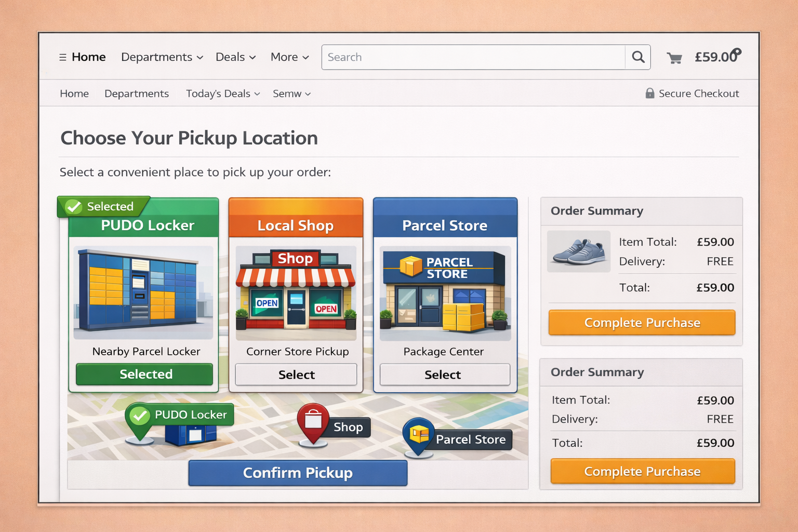This screenshot has width=798, height=532.
Task: Expand the Departments dropdown in top bar
Action: click(x=162, y=57)
